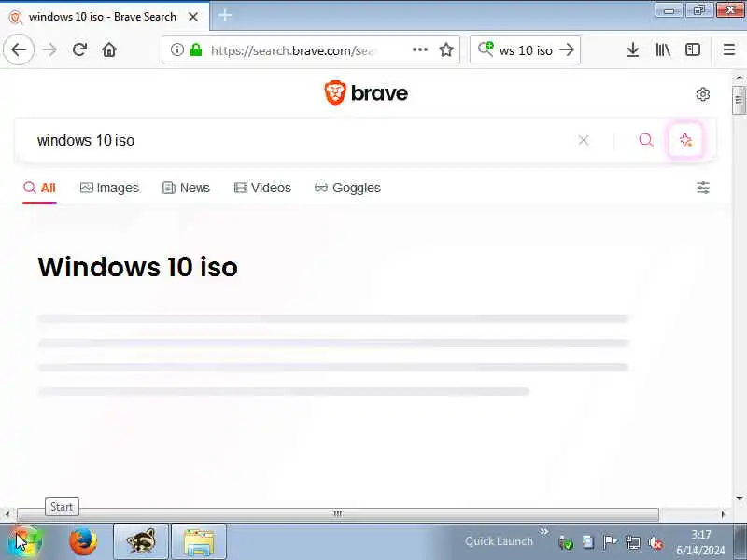The width and height of the screenshot is (747, 560).
Task: Click the horizontal scrollbar right arrow
Action: [723, 514]
